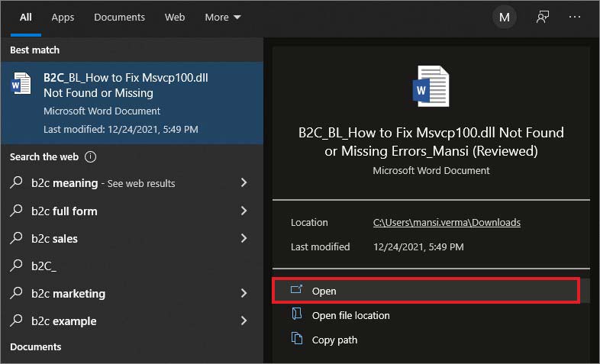Select the 'b2c marketing' suggestion
The height and width of the screenshot is (364, 600).
click(x=132, y=293)
